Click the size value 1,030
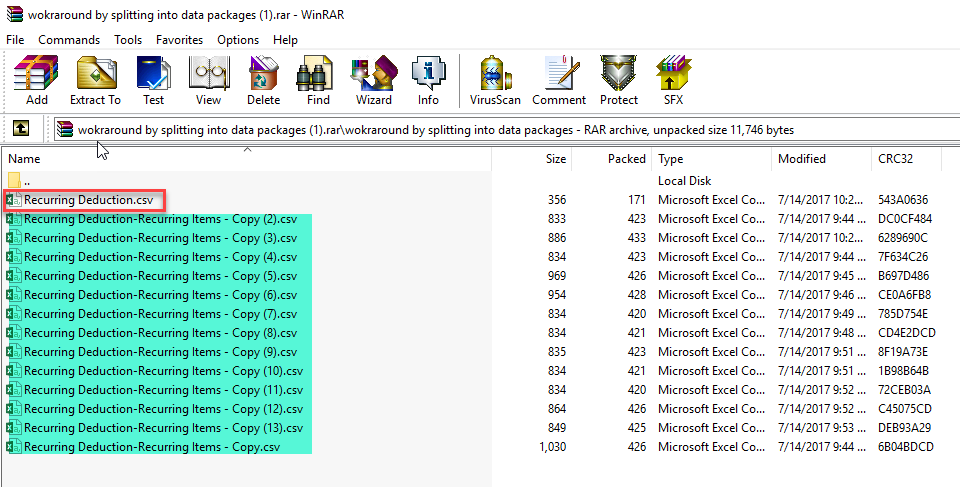960x487 pixels. [552, 447]
